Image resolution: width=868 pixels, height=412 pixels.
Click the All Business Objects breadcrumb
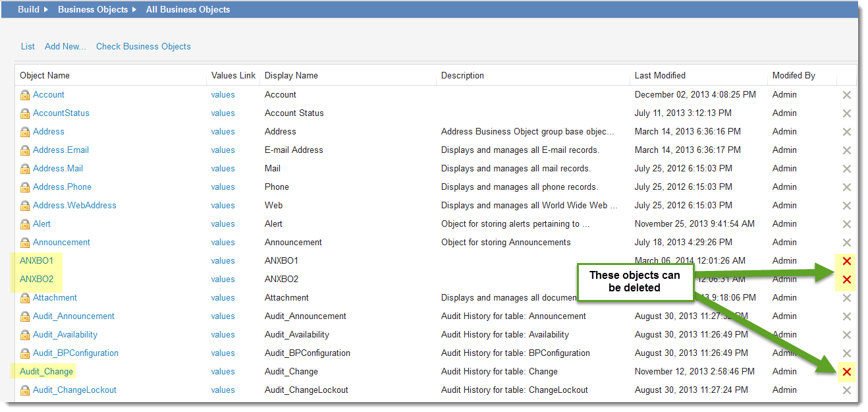(x=188, y=9)
